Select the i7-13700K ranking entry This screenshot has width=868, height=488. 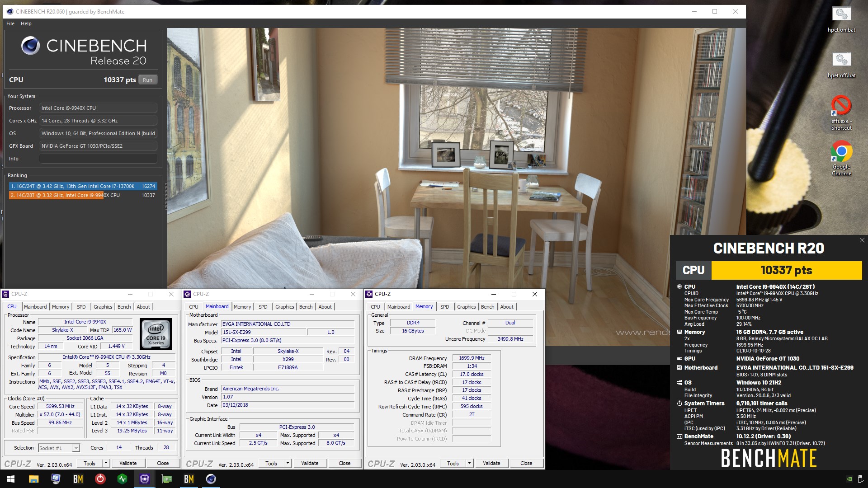[x=83, y=186]
